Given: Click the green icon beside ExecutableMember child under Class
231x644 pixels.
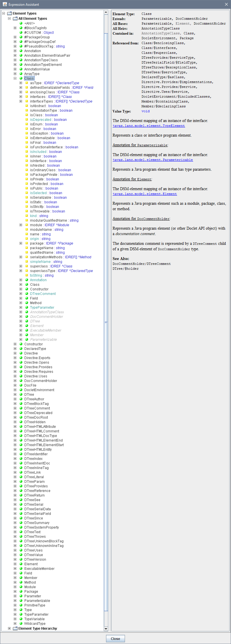Looking at the screenshot, I should click(x=27, y=330).
